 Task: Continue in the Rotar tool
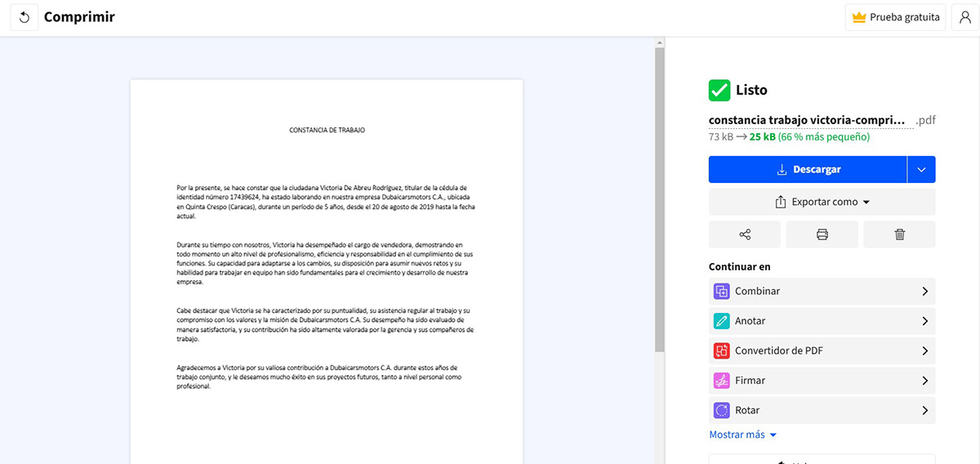822,410
